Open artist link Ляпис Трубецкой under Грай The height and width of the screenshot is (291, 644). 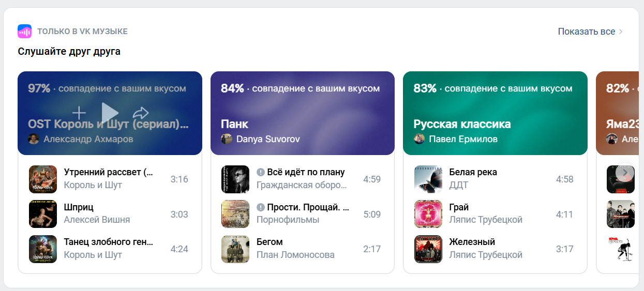(485, 220)
